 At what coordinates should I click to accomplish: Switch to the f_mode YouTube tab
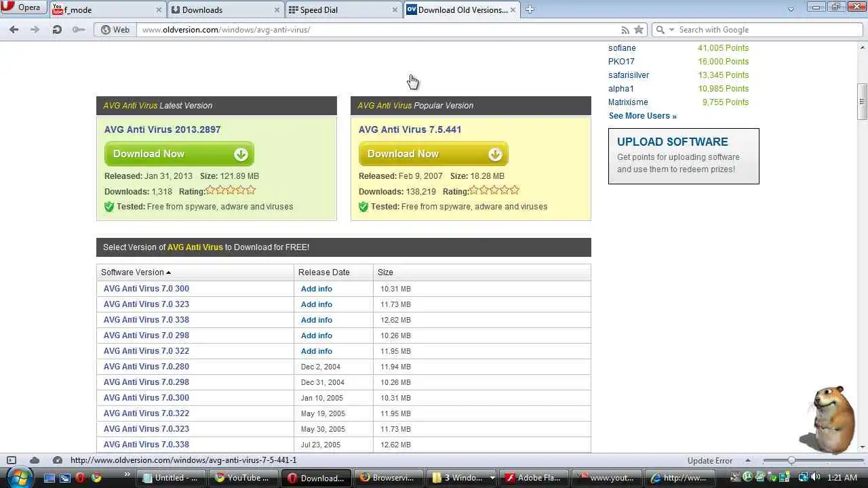point(108,9)
